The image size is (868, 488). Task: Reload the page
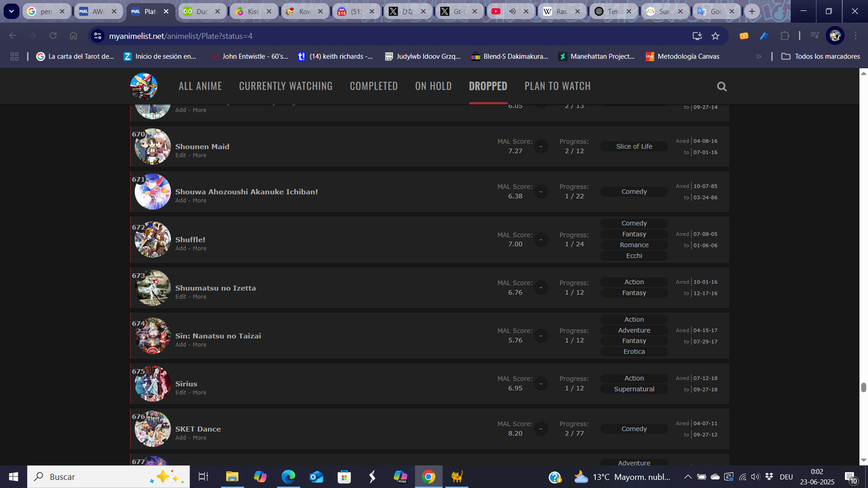click(53, 36)
